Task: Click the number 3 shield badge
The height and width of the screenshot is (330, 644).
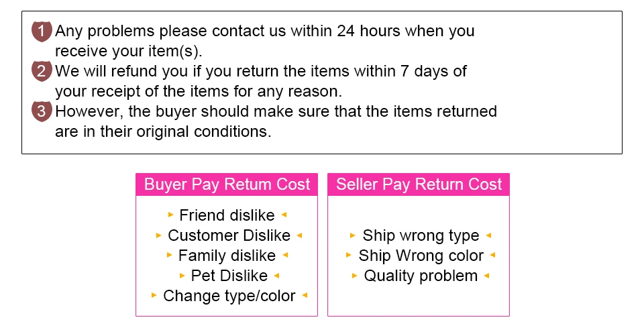Action: pos(42,111)
